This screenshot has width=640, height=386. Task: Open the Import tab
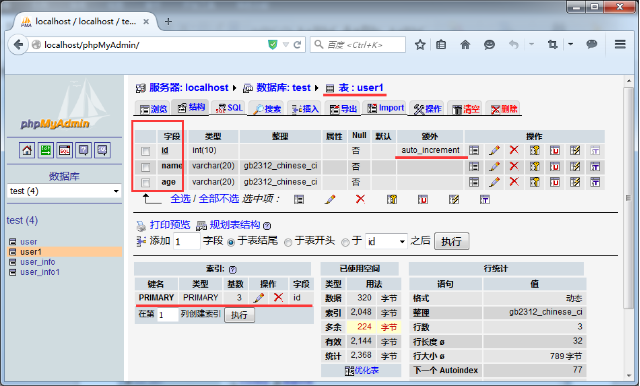[x=386, y=108]
